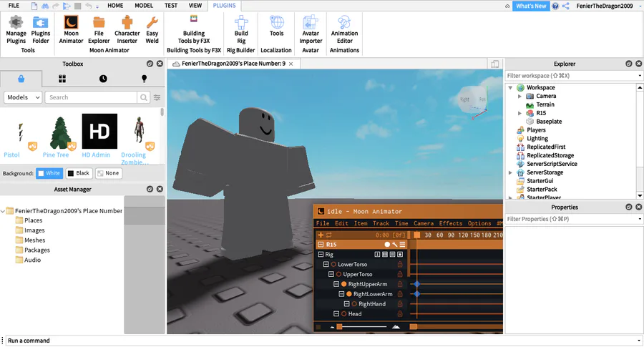This screenshot has height=362, width=644.
Task: Collapse the UpperTorso track
Action: click(x=331, y=274)
